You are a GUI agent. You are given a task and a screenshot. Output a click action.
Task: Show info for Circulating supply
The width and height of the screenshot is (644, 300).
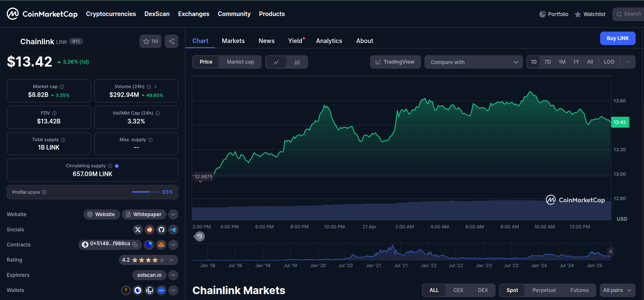pyautogui.click(x=110, y=166)
